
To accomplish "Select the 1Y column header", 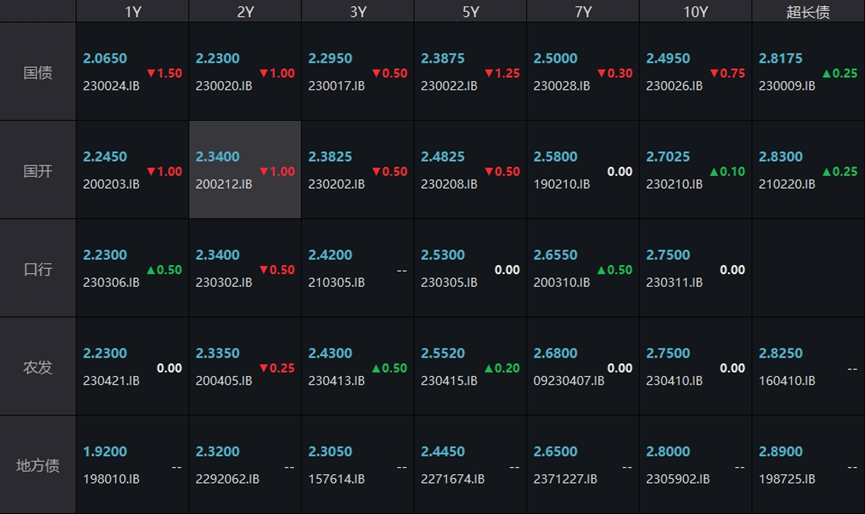I will [x=132, y=12].
